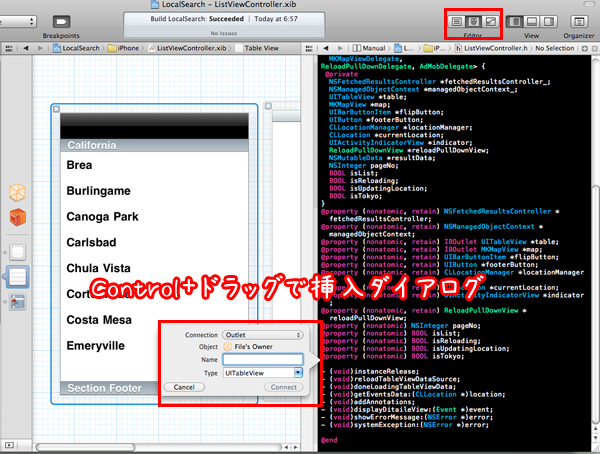Select the Assistant editor button

471,20
